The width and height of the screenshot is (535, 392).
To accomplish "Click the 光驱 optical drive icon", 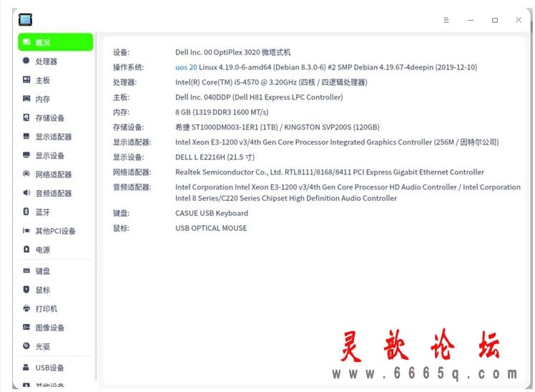I will [x=26, y=346].
